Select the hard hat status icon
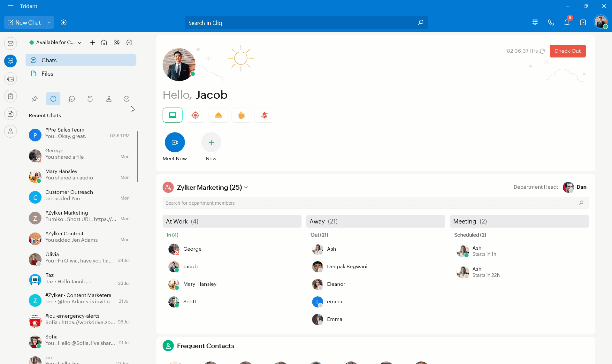612x364 pixels. (218, 115)
